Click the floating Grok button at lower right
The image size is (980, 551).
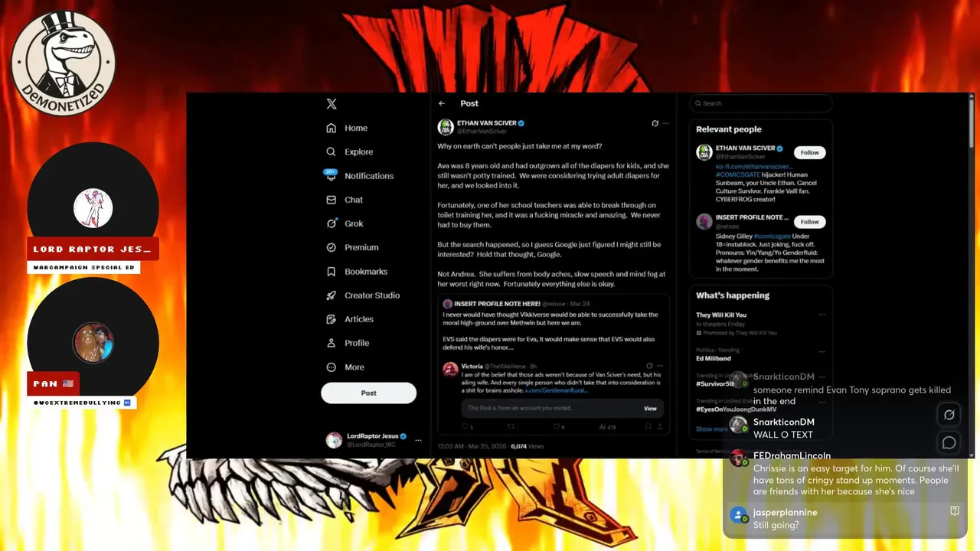coord(949,415)
